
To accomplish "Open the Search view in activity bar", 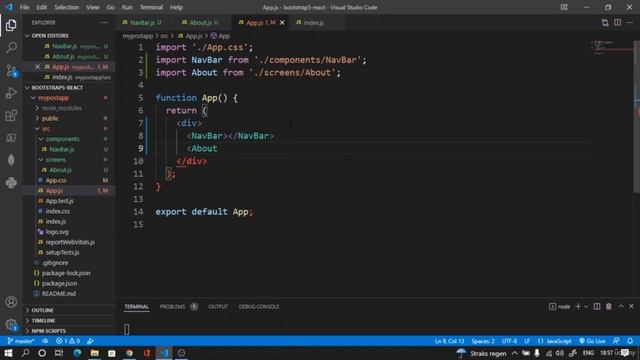I will (x=11, y=48).
